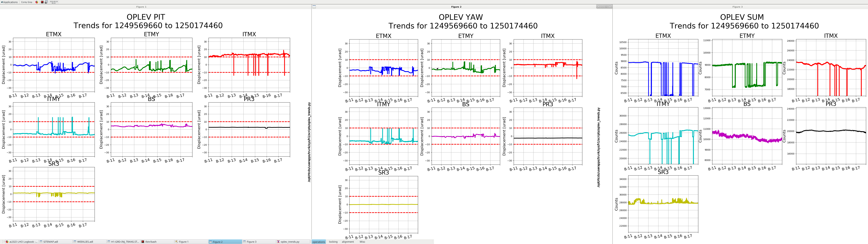The width and height of the screenshot is (868, 244).
Task: Click the ITMX plot title in OPLEV YAW
Action: click(x=548, y=36)
